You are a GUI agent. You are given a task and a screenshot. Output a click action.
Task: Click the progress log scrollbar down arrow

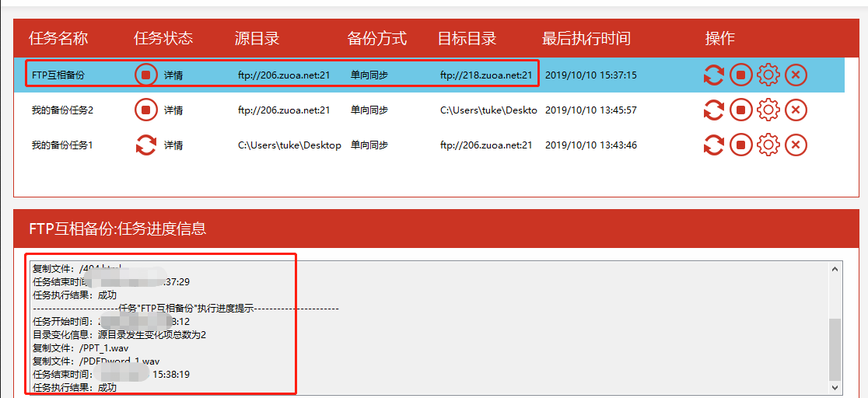(835, 386)
